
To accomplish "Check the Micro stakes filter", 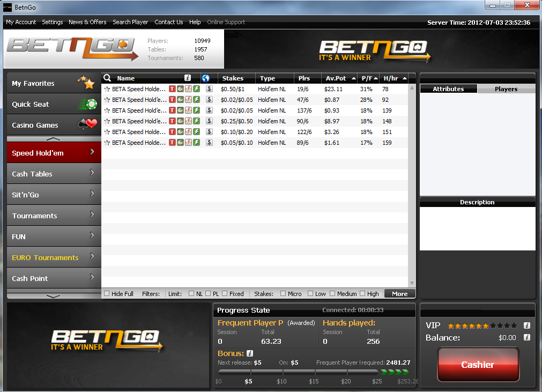I will point(283,293).
